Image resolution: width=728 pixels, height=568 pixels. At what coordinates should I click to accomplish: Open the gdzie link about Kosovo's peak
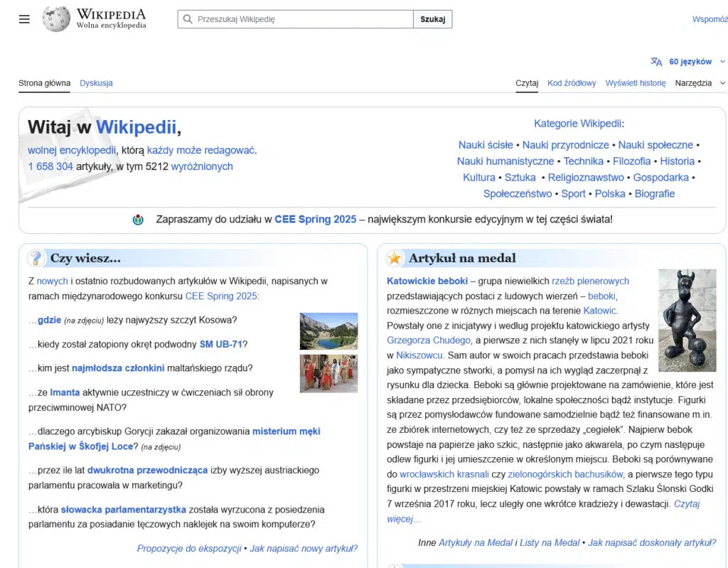[x=49, y=320]
